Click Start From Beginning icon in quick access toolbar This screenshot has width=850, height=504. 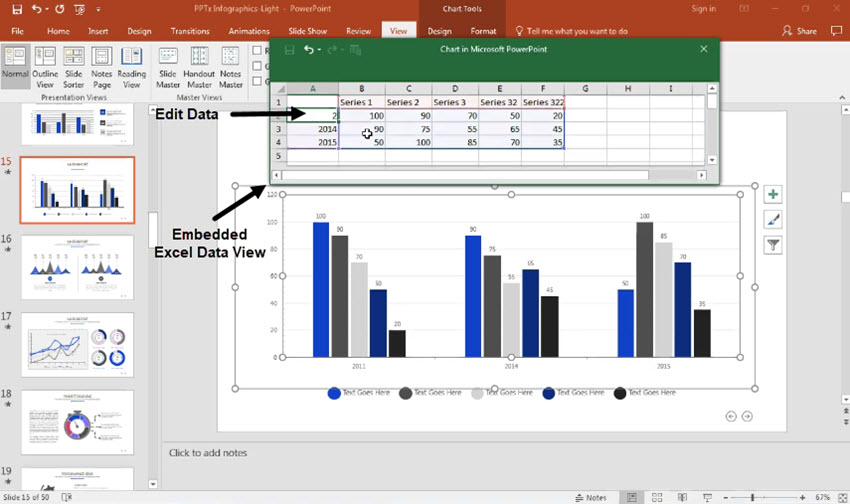tap(79, 9)
